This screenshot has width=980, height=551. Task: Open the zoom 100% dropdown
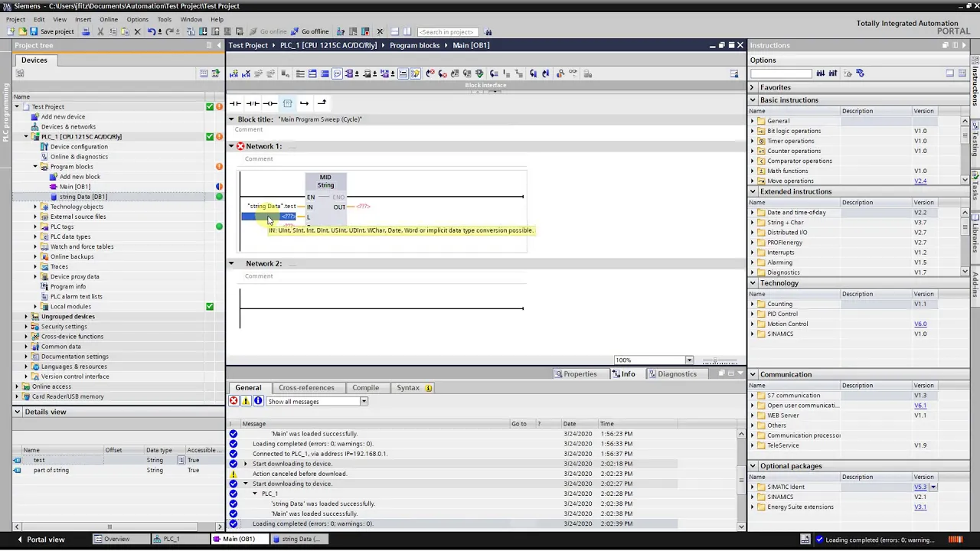tap(689, 360)
